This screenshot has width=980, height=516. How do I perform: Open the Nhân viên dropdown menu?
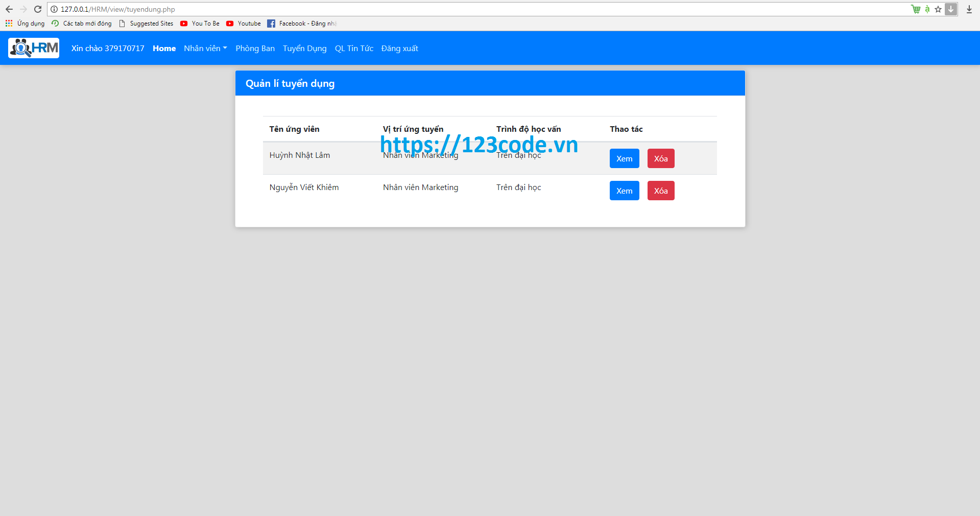point(205,48)
